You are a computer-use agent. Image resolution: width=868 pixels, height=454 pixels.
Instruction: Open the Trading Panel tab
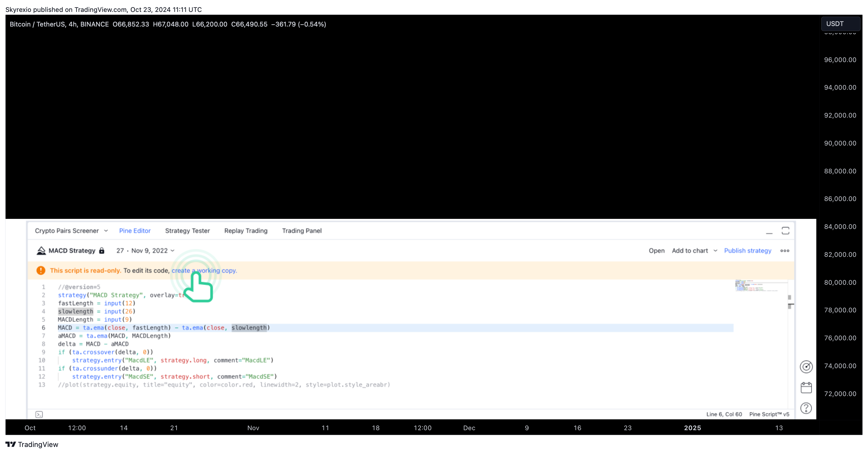point(302,231)
